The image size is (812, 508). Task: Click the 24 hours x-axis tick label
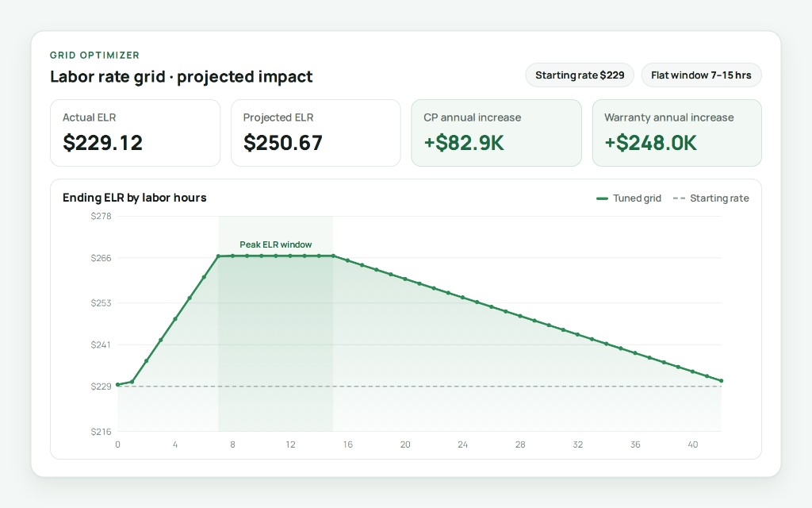(x=463, y=444)
